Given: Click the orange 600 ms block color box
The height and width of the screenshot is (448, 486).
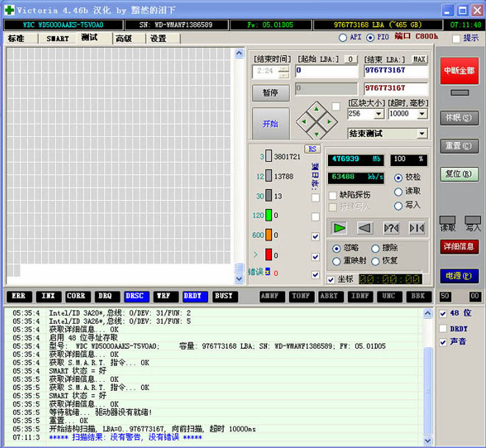Looking at the screenshot, I should (x=269, y=235).
